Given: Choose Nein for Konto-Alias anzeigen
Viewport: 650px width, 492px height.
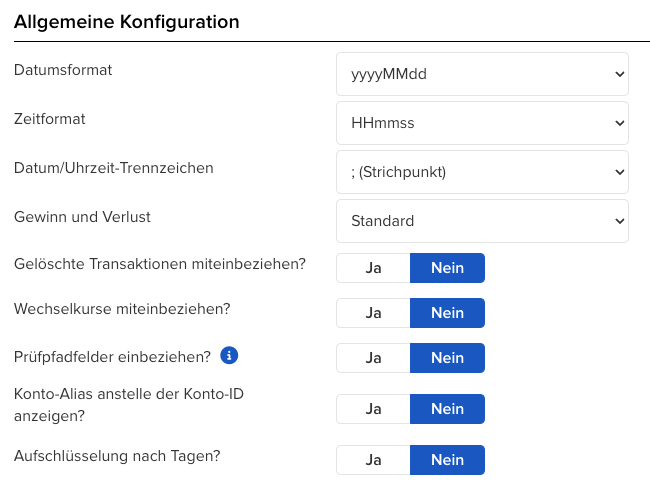Looking at the screenshot, I should (x=447, y=409).
